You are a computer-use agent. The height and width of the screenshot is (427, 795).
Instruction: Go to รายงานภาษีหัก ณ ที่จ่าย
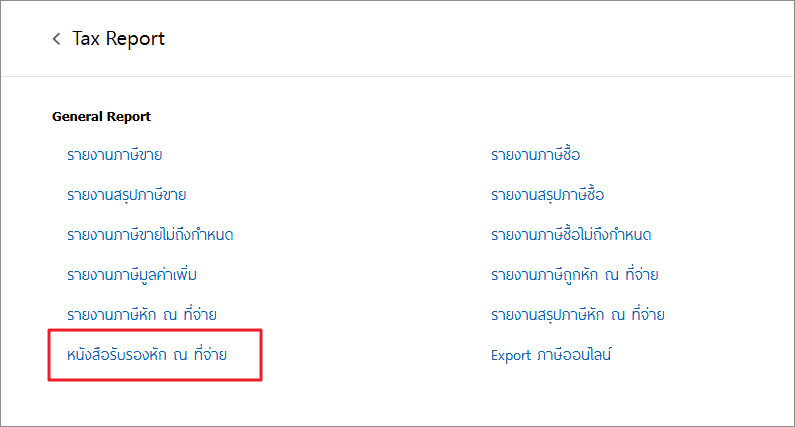(x=142, y=314)
